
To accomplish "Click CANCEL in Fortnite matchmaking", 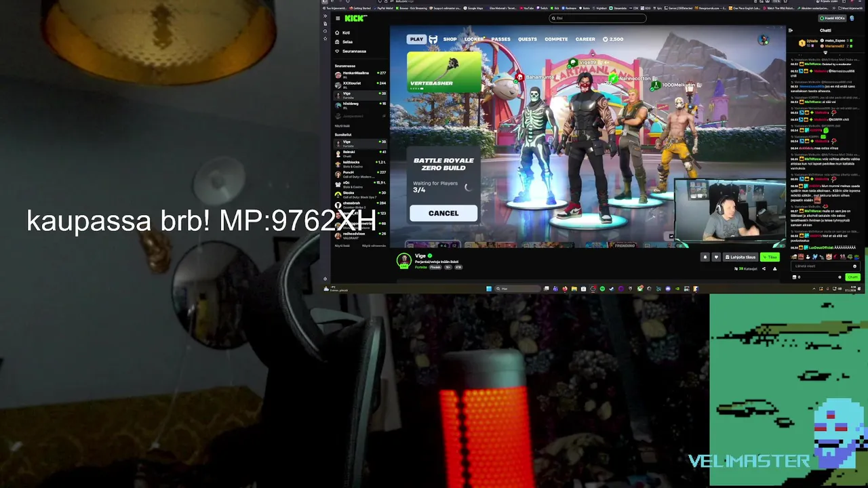I will tap(443, 213).
